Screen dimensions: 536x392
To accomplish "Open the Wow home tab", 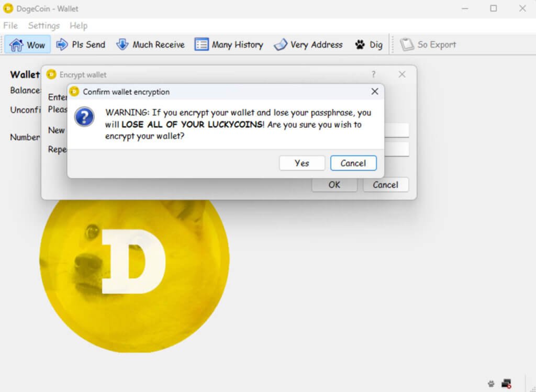I will click(27, 44).
